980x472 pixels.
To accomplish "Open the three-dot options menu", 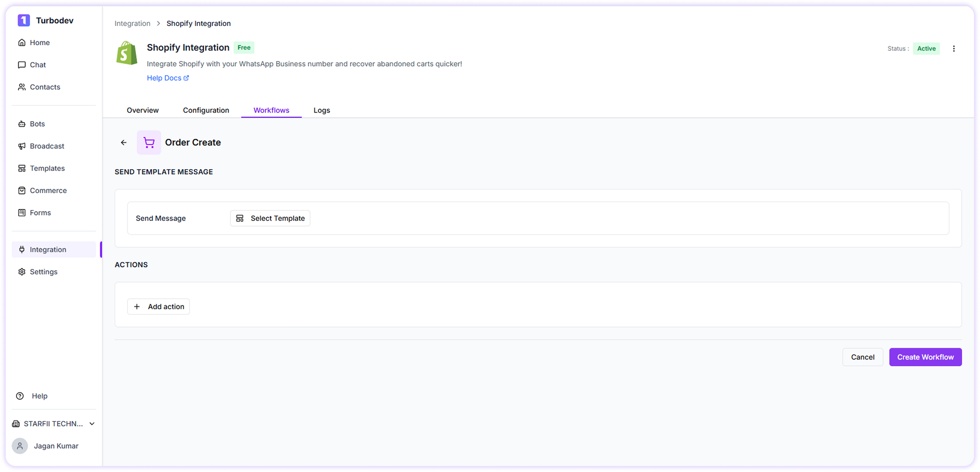I will [954, 48].
